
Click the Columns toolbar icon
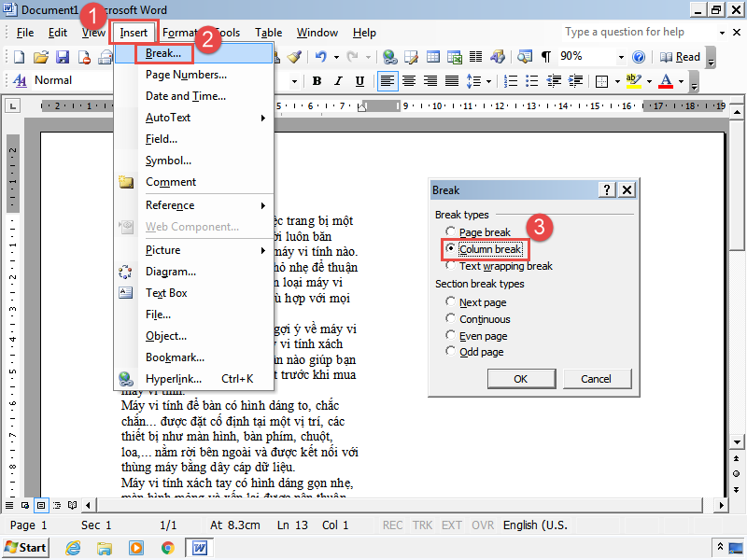[x=475, y=57]
